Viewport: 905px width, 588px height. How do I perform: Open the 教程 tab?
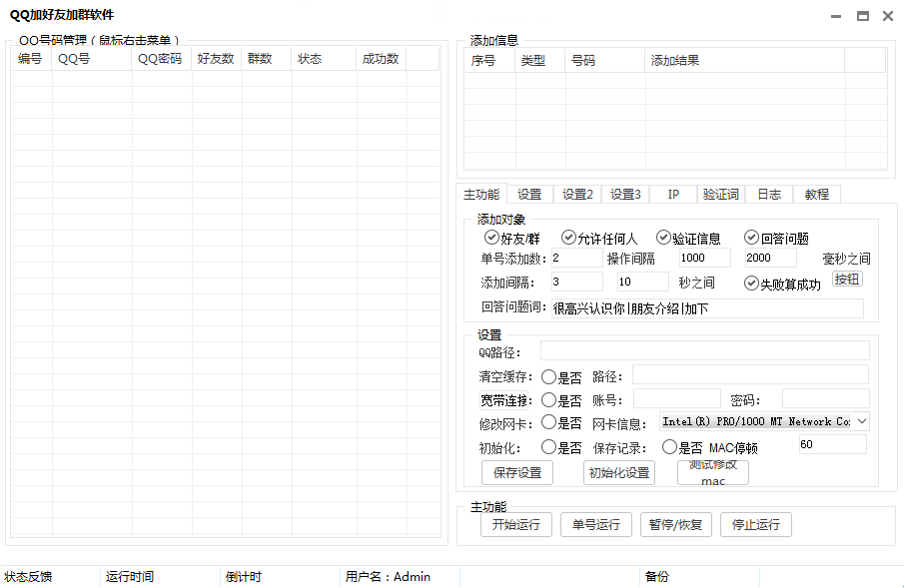pos(817,195)
